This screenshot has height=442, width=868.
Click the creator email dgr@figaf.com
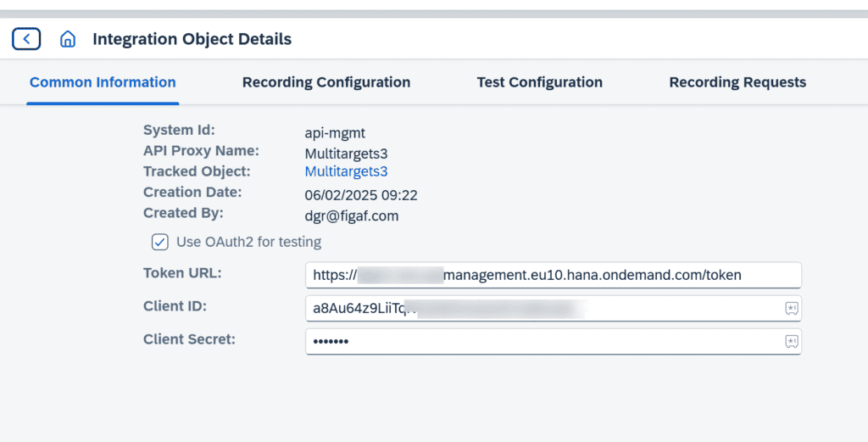(352, 216)
